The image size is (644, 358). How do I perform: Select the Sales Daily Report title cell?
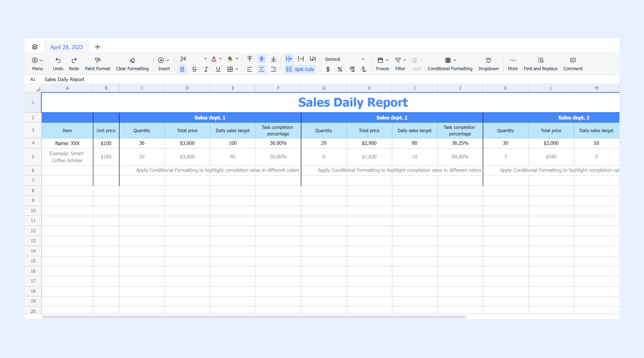point(330,103)
